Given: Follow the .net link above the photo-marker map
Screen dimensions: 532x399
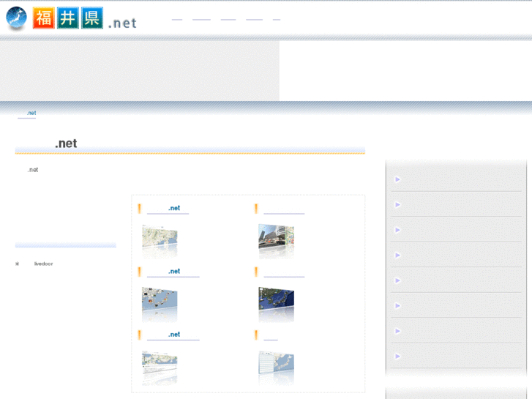Looking at the screenshot, I should click(x=173, y=272).
